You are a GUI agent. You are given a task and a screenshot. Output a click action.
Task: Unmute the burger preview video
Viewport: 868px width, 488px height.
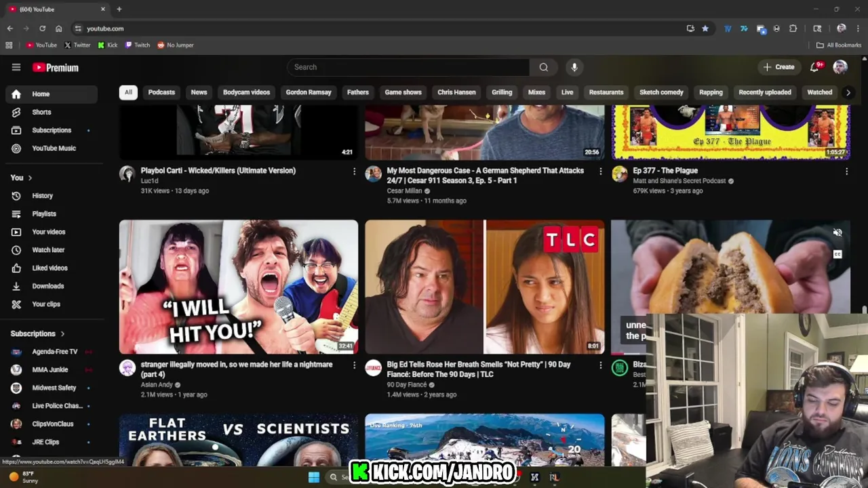point(837,232)
